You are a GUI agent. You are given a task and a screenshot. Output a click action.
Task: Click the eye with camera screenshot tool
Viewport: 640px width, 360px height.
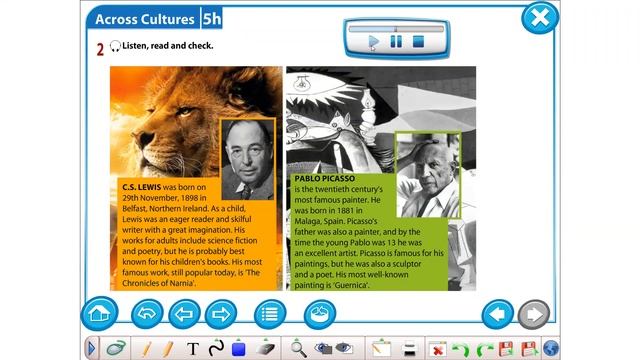coord(323,349)
